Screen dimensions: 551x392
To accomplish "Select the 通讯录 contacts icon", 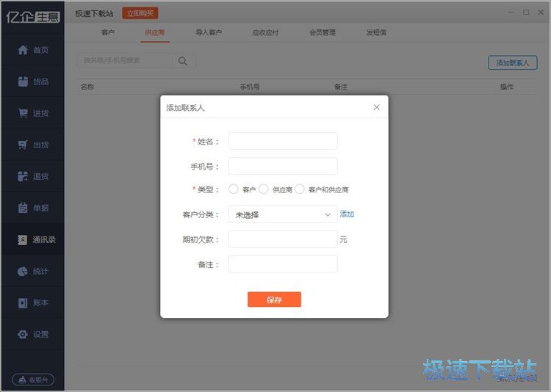I will 23,240.
